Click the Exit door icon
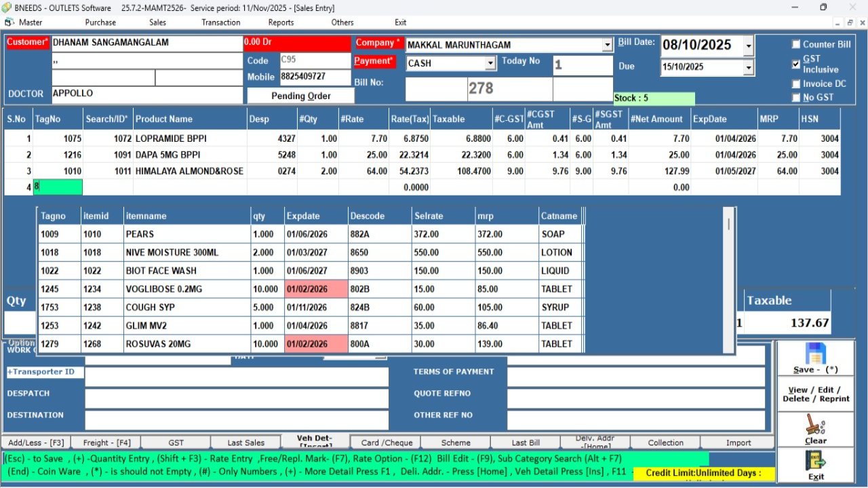 (x=815, y=460)
